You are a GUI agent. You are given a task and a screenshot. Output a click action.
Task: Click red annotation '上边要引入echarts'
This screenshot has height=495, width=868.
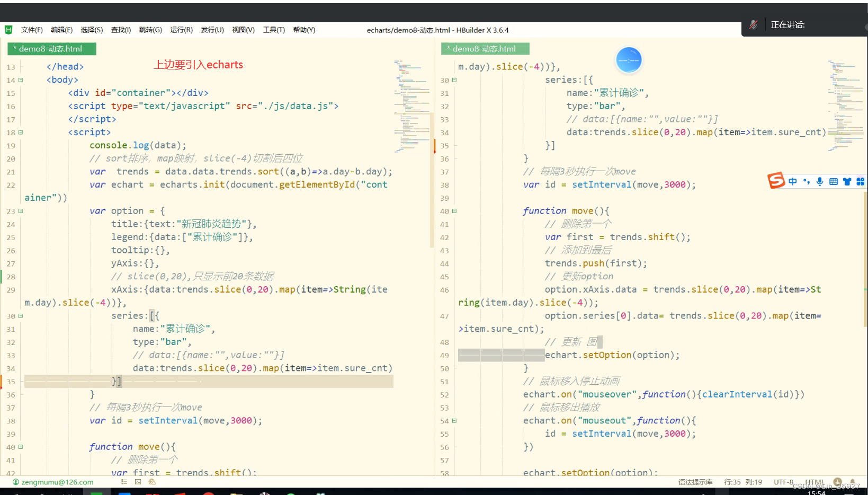tap(198, 65)
